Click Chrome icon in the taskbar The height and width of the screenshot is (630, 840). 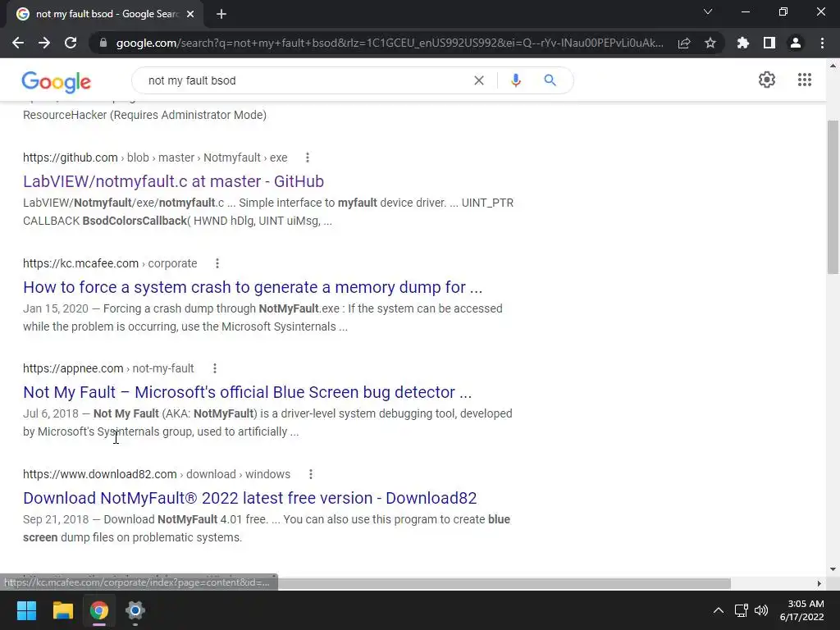99,610
